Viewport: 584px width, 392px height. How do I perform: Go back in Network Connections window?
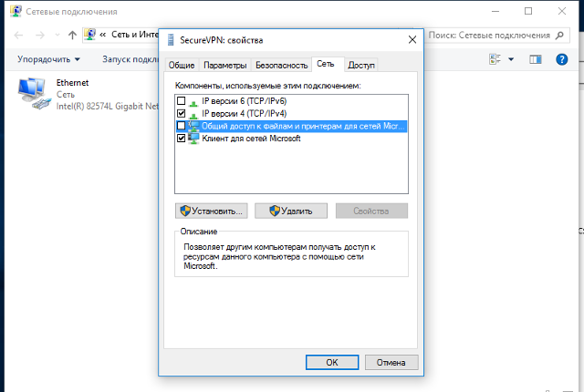coord(18,36)
